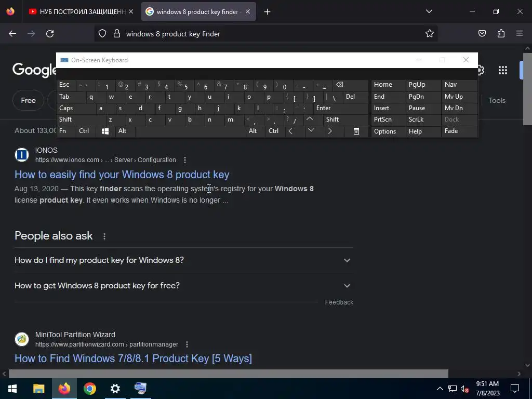
Task: Open IONOS How to easily find Windows 8 product key link
Action: [122, 175]
